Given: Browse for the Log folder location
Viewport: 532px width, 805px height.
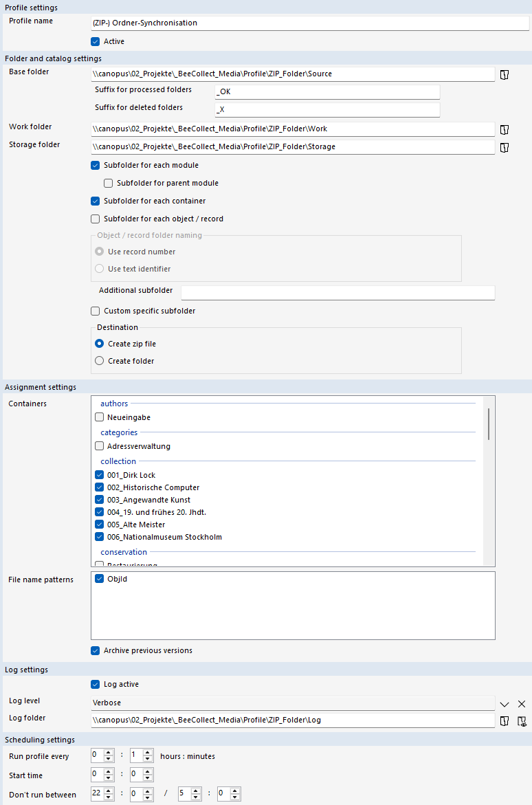Looking at the screenshot, I should click(504, 720).
